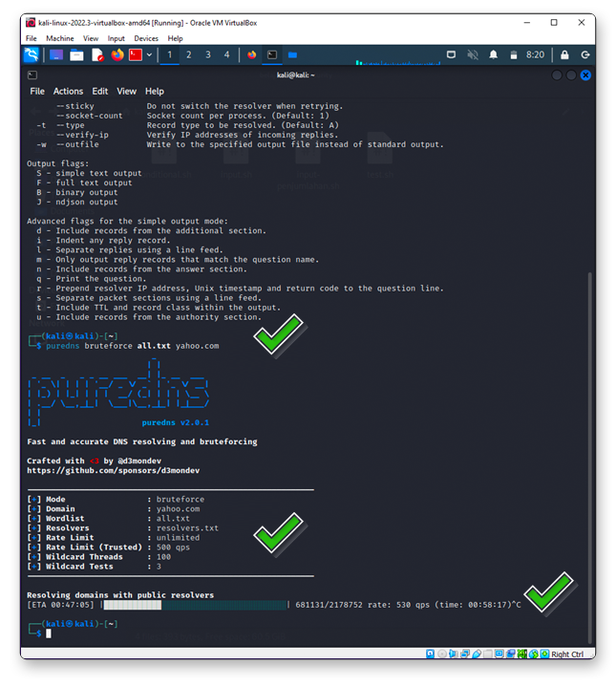Click the VirtualBox window title icon
616x687 pixels.
pos(31,23)
